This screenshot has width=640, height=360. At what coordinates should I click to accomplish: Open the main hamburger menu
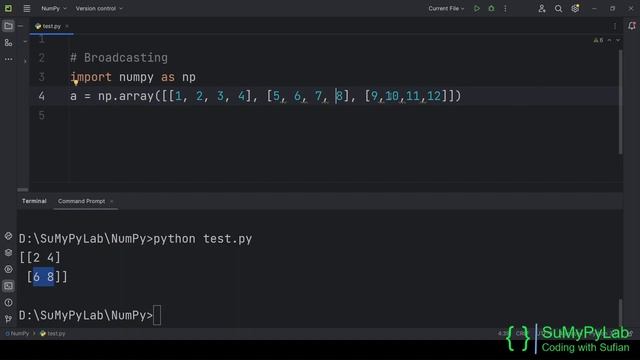point(27,8)
